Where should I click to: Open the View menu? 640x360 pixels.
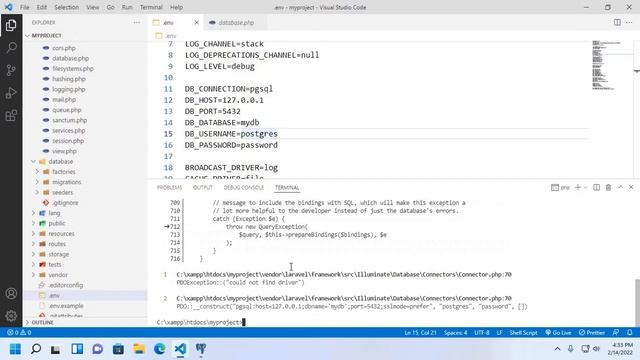pos(93,7)
